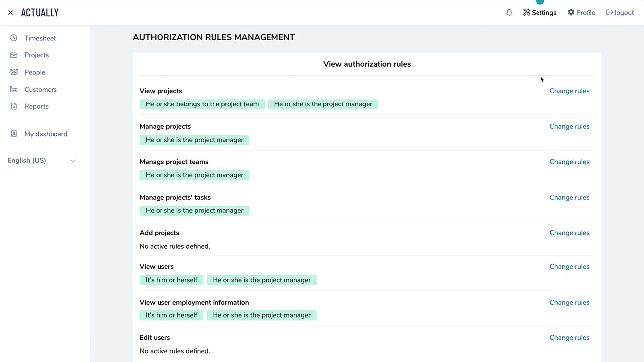
Task: Click the People sidebar icon
Action: click(x=14, y=72)
